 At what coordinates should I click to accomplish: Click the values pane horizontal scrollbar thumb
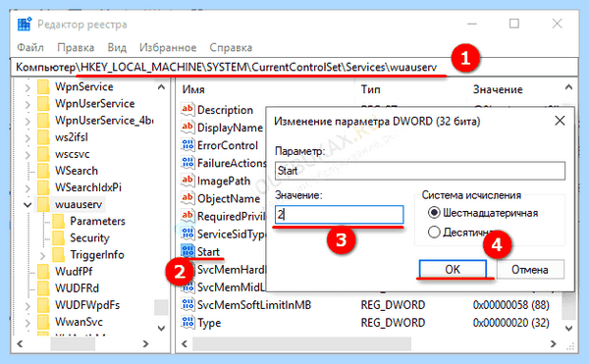pos(301,343)
